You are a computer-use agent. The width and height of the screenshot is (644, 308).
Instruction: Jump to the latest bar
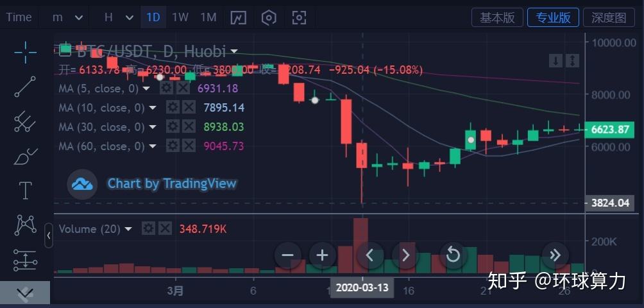tap(555, 255)
